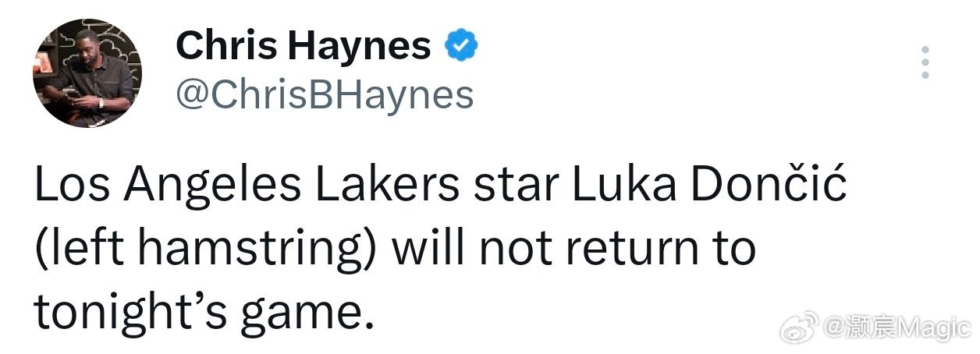This screenshot has width=980, height=354.
Task: Click the blue verified checkmark badge
Action: point(461,47)
